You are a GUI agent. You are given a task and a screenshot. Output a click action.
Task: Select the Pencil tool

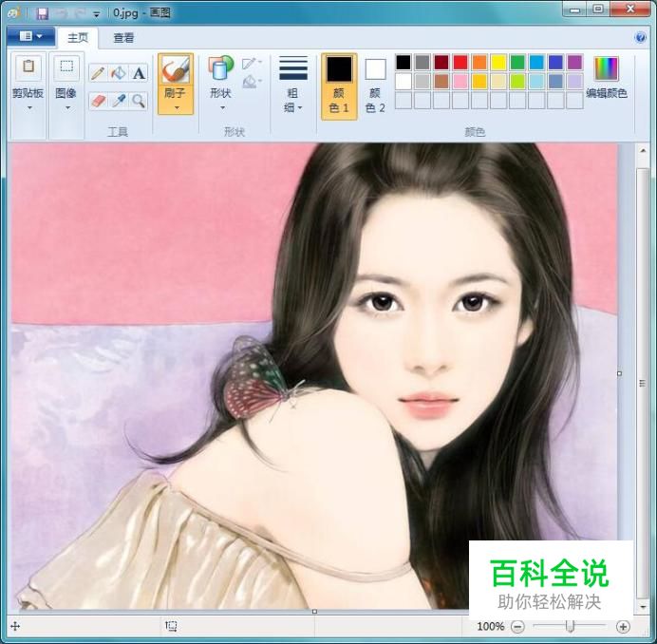point(98,73)
